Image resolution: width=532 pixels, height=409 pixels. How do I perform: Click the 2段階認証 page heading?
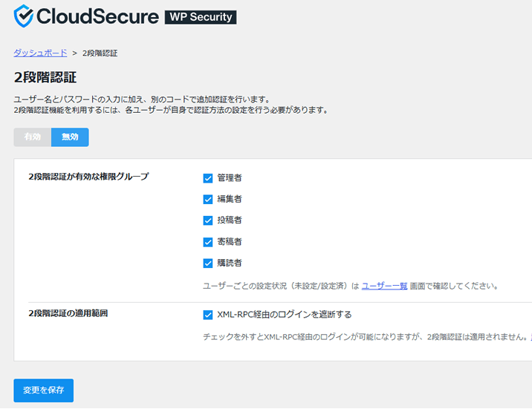[45, 77]
